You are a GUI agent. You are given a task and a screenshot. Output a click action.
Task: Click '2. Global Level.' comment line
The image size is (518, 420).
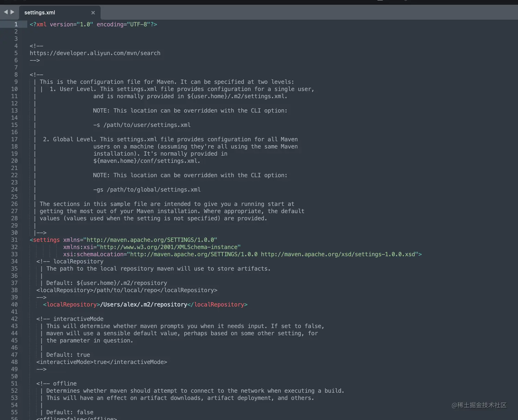tap(170, 139)
